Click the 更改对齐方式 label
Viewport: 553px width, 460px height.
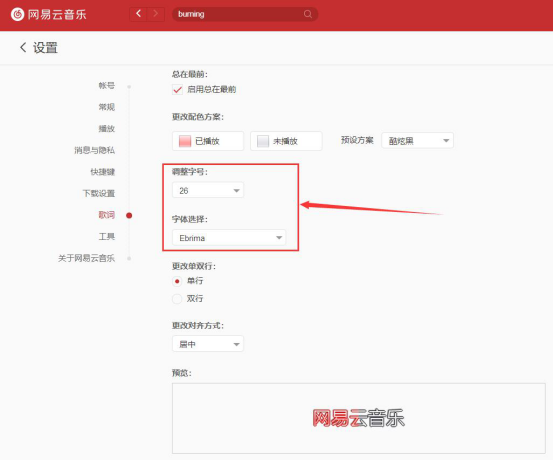tap(198, 326)
